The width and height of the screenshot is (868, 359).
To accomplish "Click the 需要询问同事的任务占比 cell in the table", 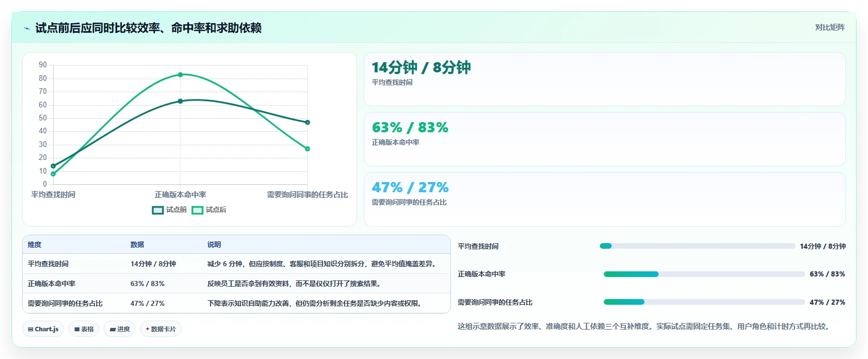I will [x=65, y=304].
